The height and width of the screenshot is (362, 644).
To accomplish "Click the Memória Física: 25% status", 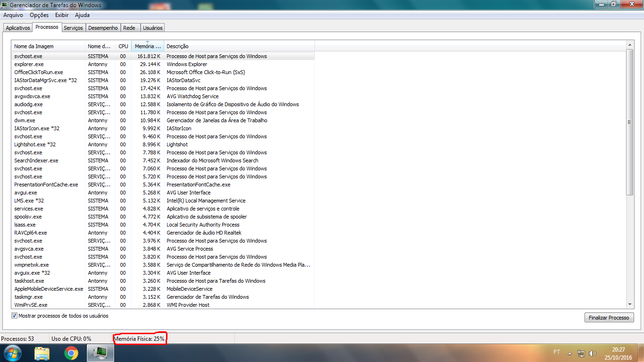I will (139, 339).
